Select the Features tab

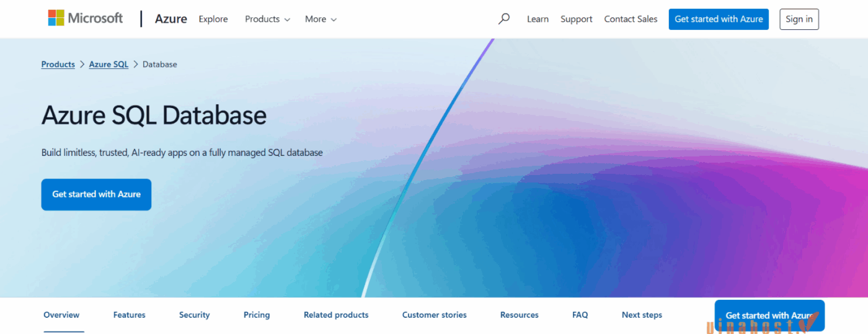[130, 315]
